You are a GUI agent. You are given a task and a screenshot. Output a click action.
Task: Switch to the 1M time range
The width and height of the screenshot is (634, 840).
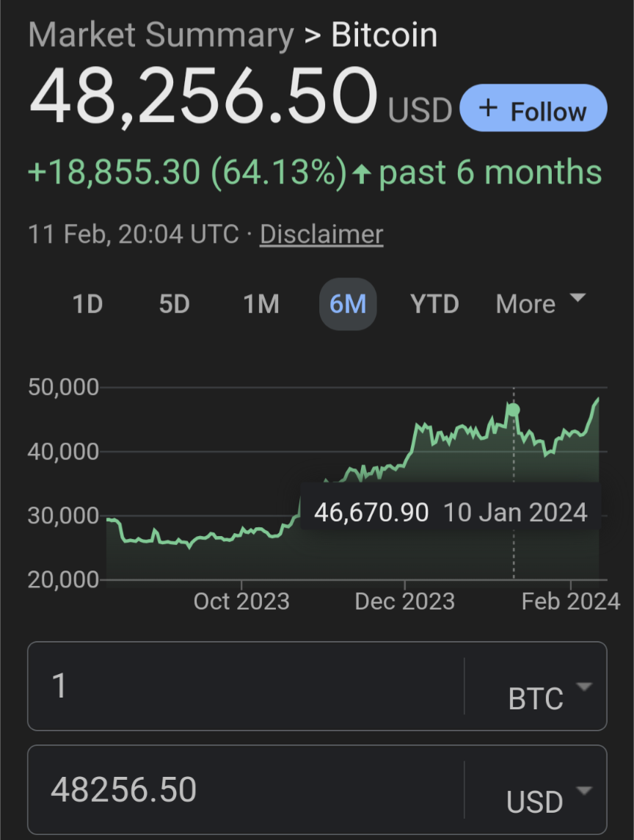coord(261,304)
